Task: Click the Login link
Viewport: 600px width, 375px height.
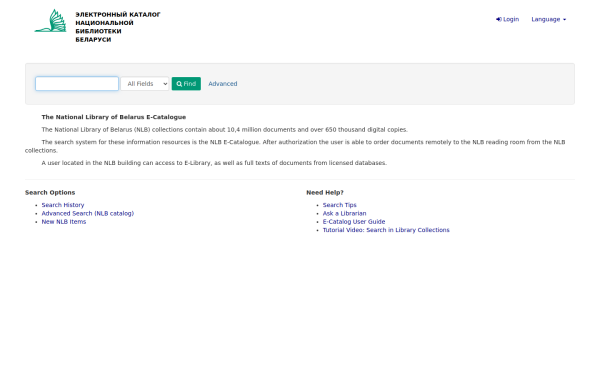Action: 507,19
